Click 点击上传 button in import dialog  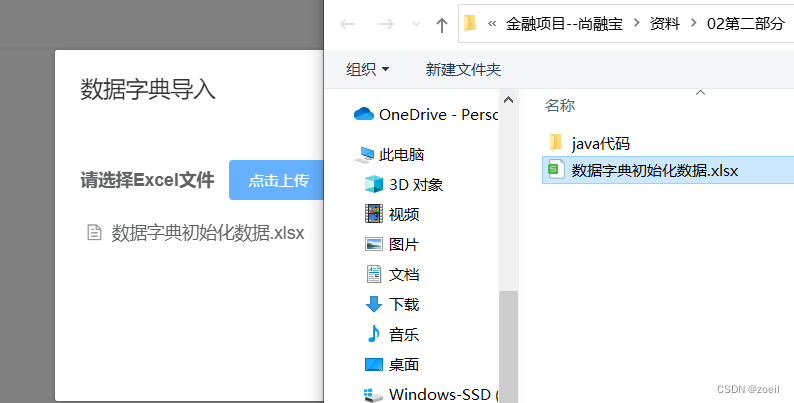click(x=276, y=180)
